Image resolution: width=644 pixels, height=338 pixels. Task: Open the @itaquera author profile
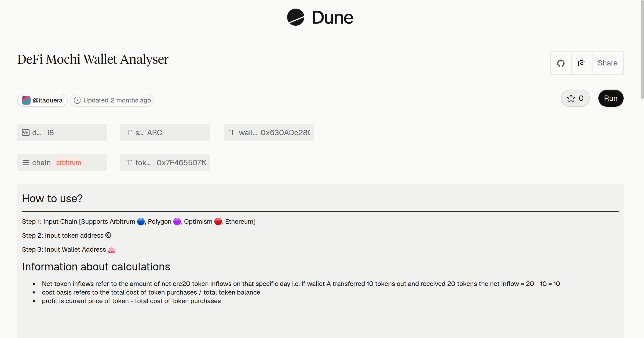(x=42, y=100)
